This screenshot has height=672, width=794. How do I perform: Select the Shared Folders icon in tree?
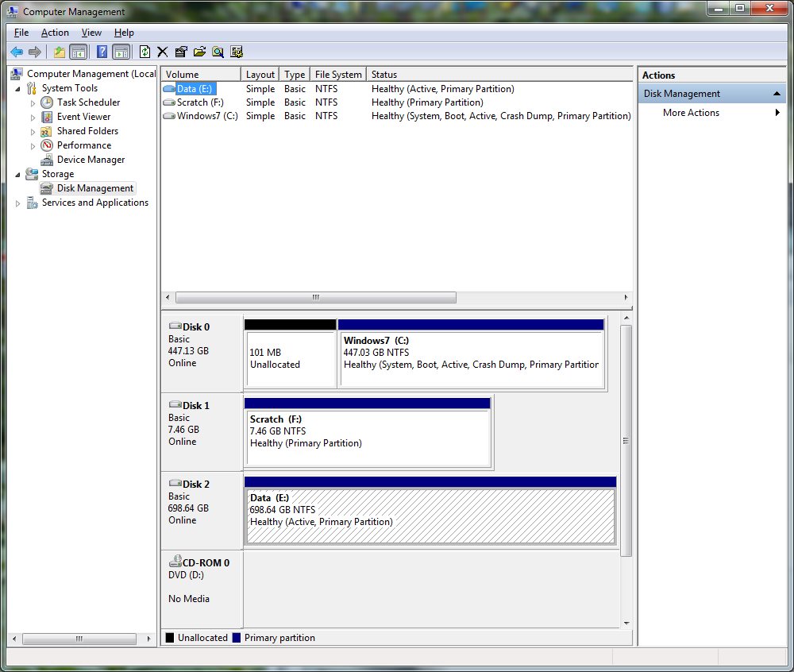[47, 131]
